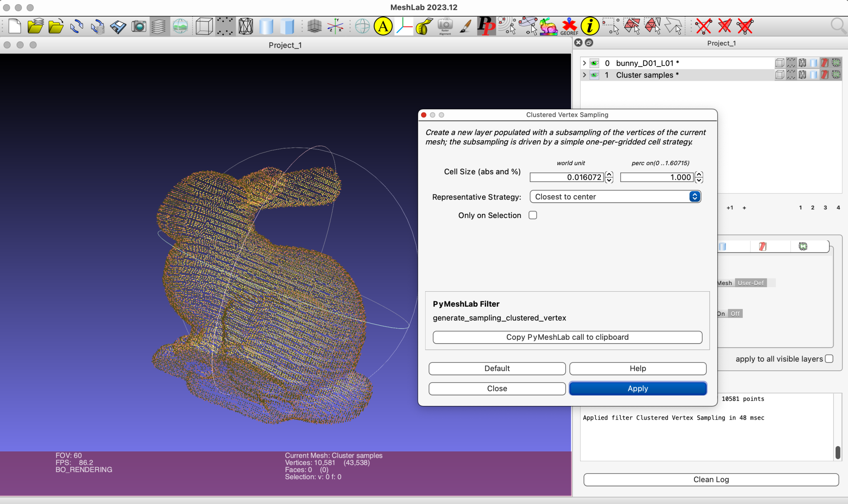This screenshot has width=848, height=504.
Task: Toggle Wireframe render mode in toolbar
Action: tap(246, 26)
